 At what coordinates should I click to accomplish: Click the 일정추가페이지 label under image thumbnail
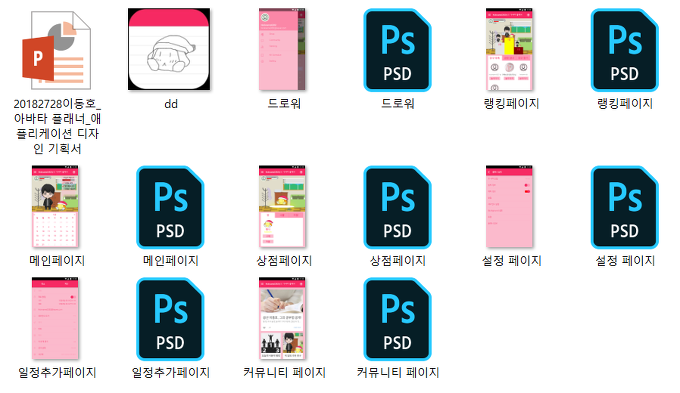point(57,372)
